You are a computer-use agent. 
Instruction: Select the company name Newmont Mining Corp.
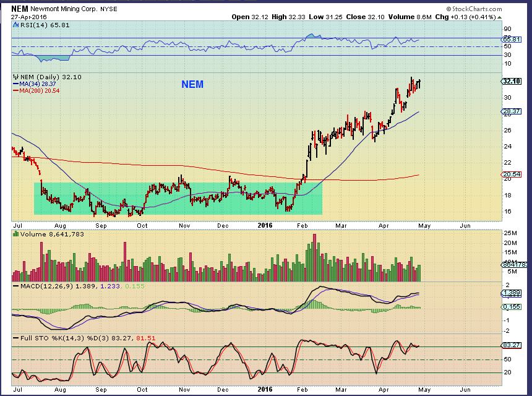(64, 9)
